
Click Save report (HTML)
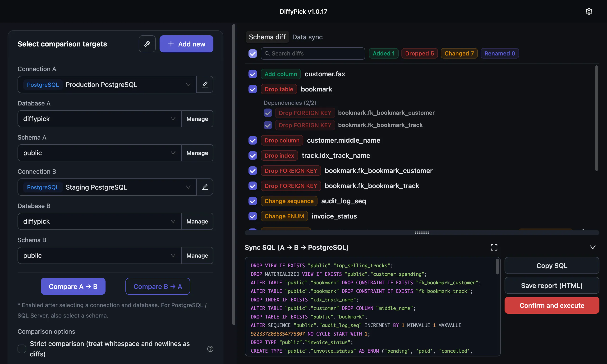552,286
